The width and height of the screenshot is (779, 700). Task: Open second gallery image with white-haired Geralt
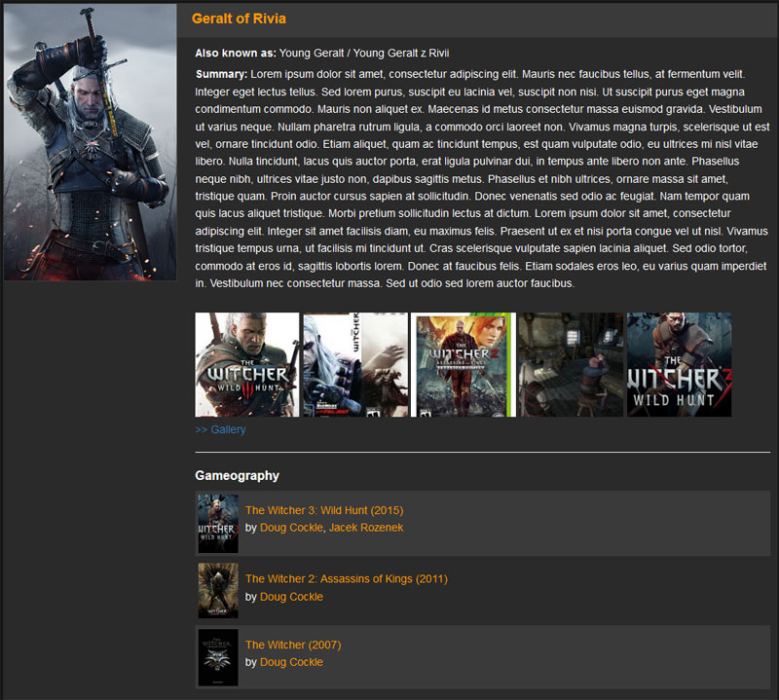[355, 365]
